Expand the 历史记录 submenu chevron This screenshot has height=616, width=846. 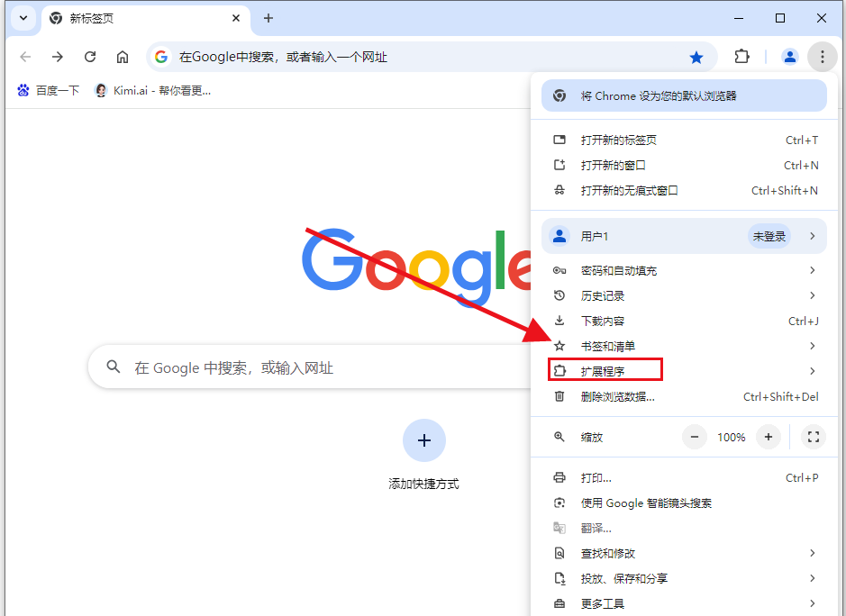pyautogui.click(x=812, y=295)
